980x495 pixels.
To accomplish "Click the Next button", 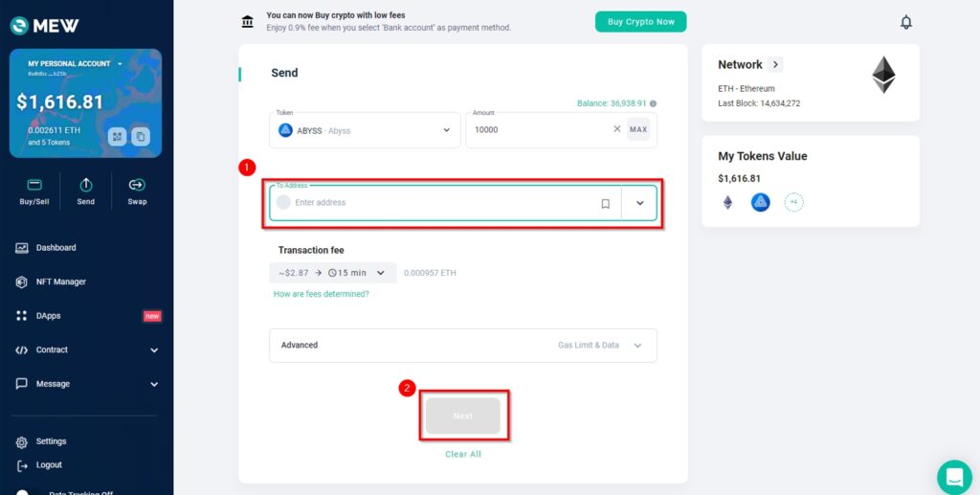I will (x=463, y=416).
